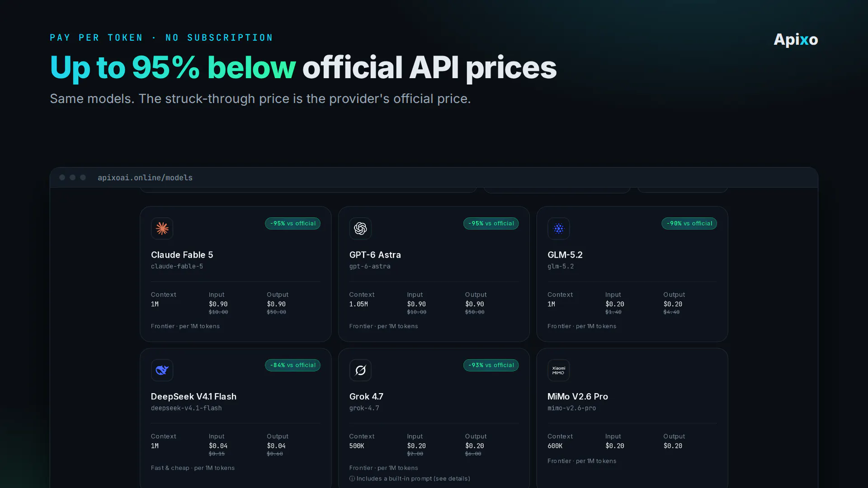Click the info icon beside built-in prompt note

point(352,479)
